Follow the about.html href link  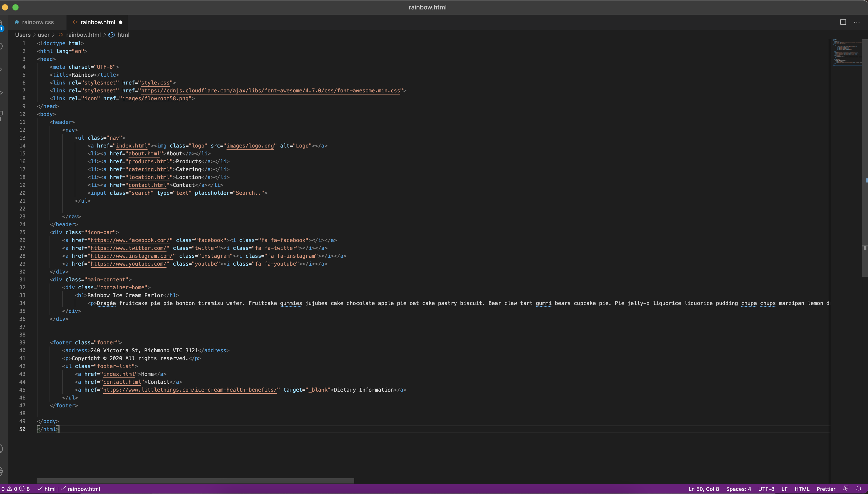tap(144, 153)
